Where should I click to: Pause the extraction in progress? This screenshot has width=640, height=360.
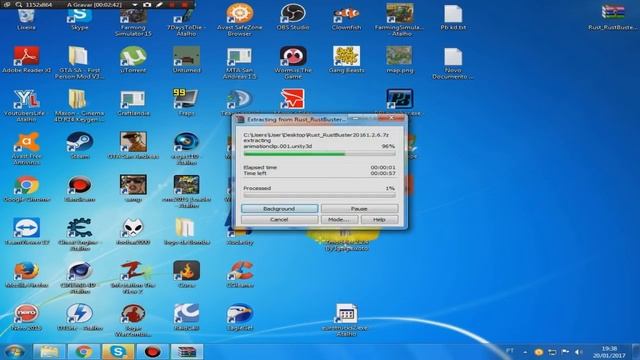point(359,209)
